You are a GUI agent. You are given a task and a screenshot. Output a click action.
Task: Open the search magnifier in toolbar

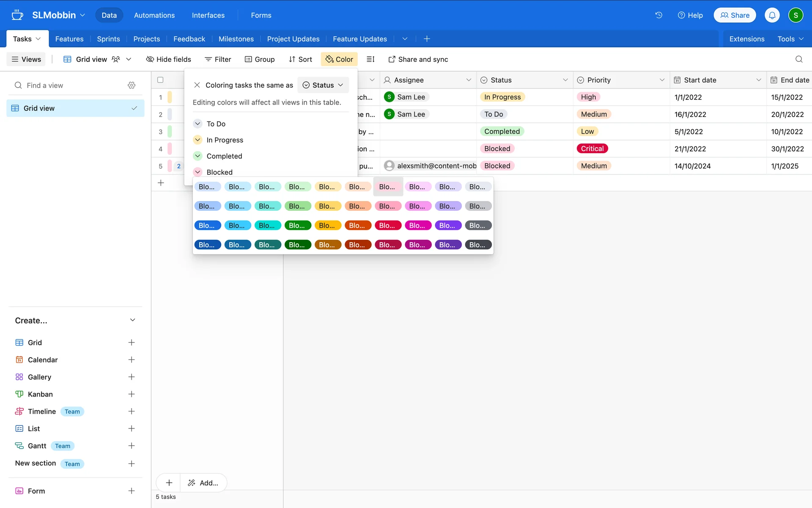coord(798,59)
